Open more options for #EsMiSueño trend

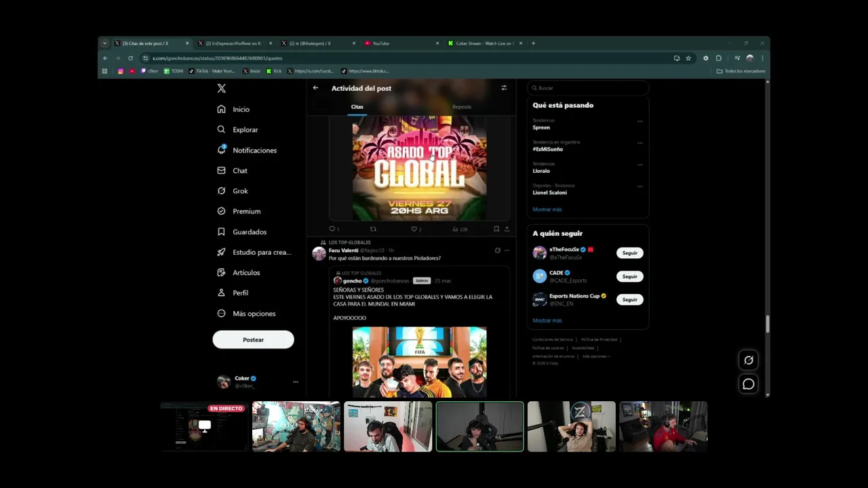(639, 143)
